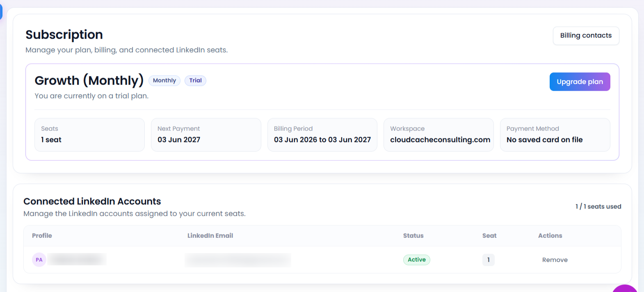644x292 pixels.
Task: Click the Next Payment date 03 Jun 2027
Action: point(179,140)
